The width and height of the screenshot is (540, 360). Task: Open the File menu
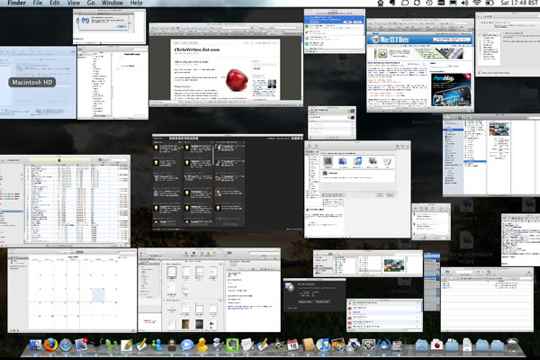pyautogui.click(x=38, y=3)
